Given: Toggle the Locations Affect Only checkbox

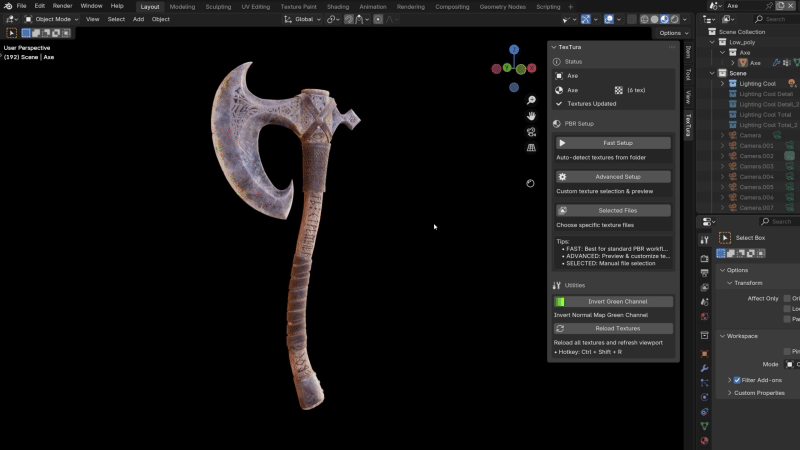Looking at the screenshot, I should point(787,309).
